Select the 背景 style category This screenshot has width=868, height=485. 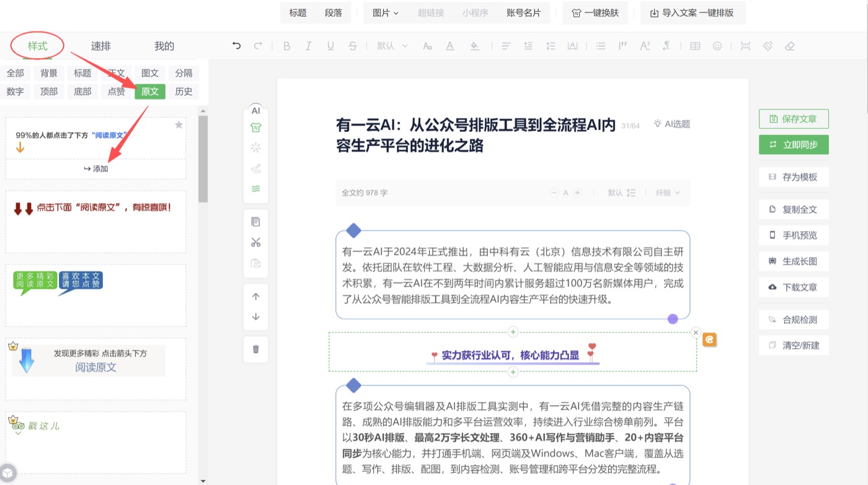click(x=49, y=73)
